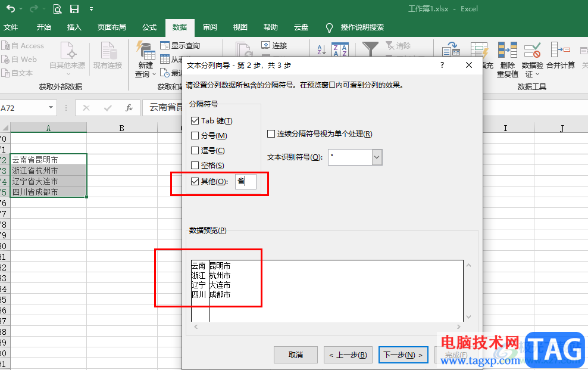Uncheck the Tab 键 delimiter checkbox
Image resolution: width=588 pixels, height=370 pixels.
pyautogui.click(x=195, y=121)
